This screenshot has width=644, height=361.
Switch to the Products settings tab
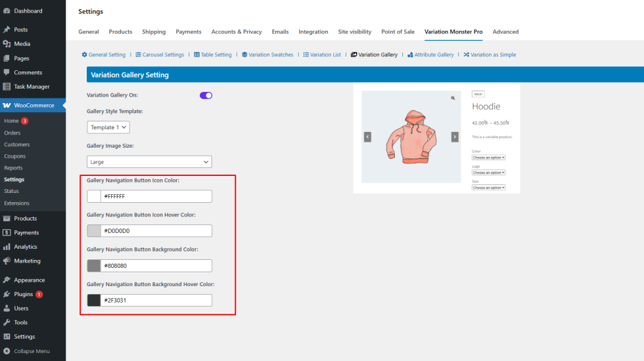120,32
